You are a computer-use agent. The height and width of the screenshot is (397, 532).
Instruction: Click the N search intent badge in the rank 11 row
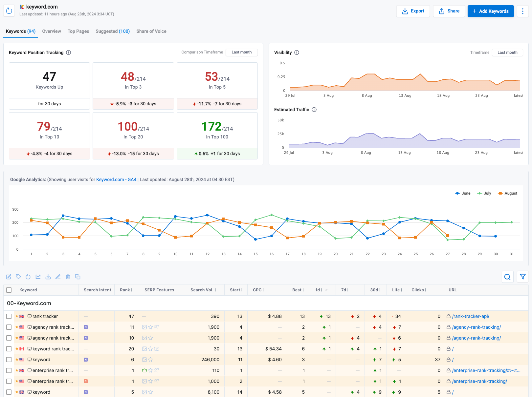[86, 327]
